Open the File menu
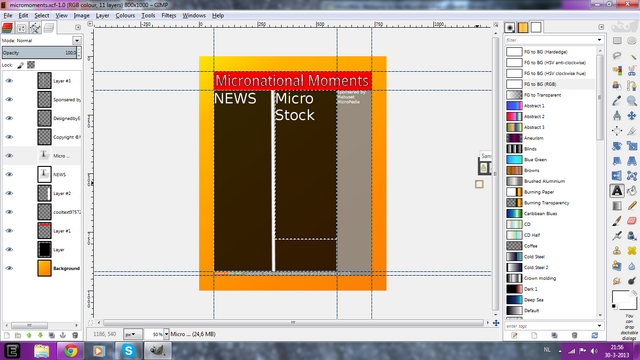 (8, 16)
